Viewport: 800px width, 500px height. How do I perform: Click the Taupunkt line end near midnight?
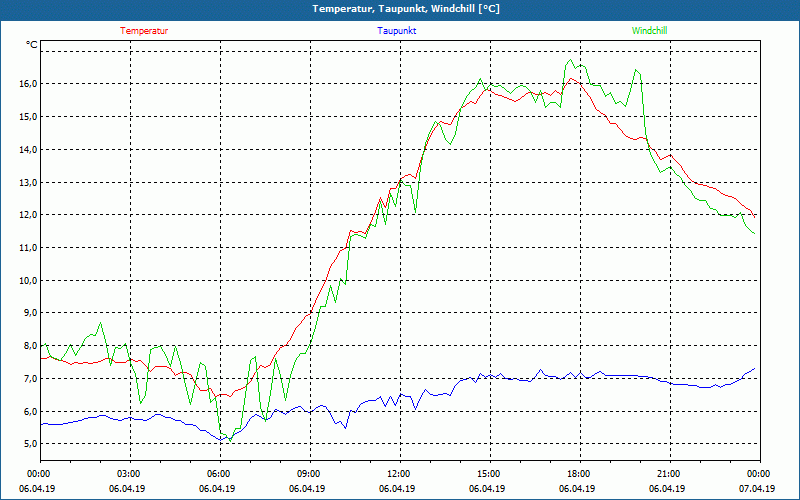pyautogui.click(x=754, y=368)
